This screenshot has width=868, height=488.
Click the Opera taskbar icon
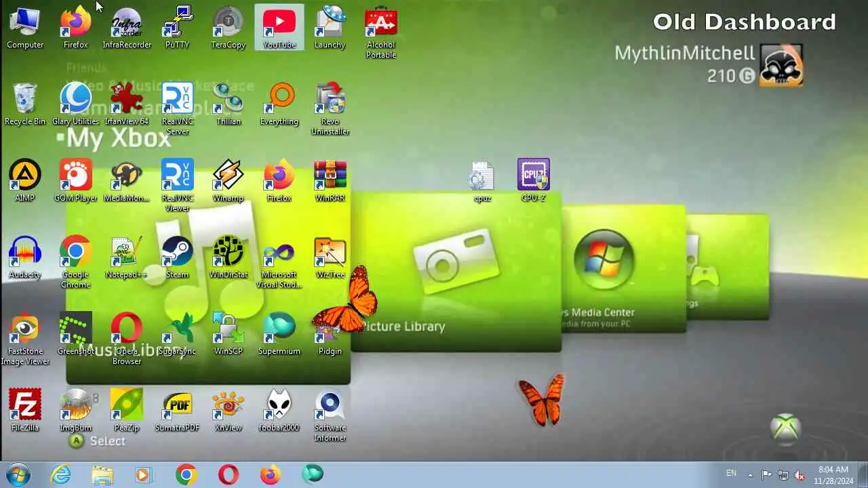229,474
